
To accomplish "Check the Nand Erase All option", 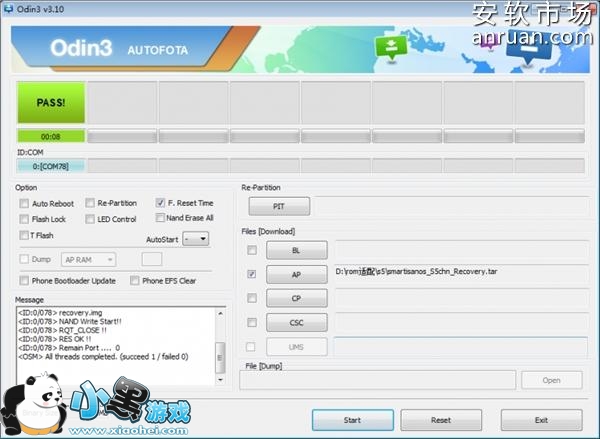I will (161, 218).
